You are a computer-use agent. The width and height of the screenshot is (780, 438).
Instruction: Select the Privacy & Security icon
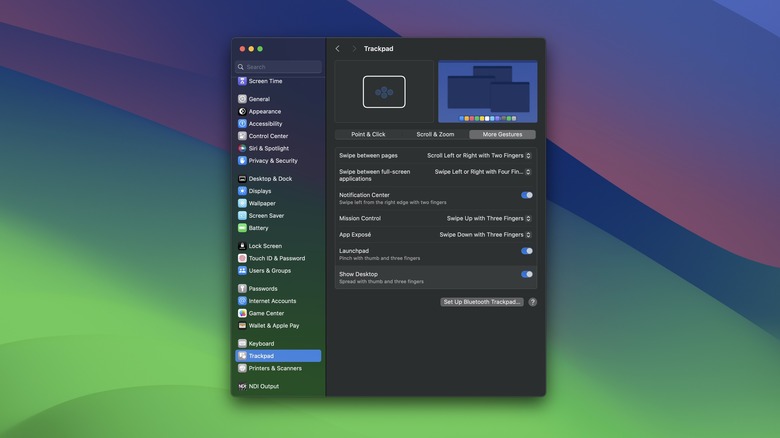tap(242, 160)
